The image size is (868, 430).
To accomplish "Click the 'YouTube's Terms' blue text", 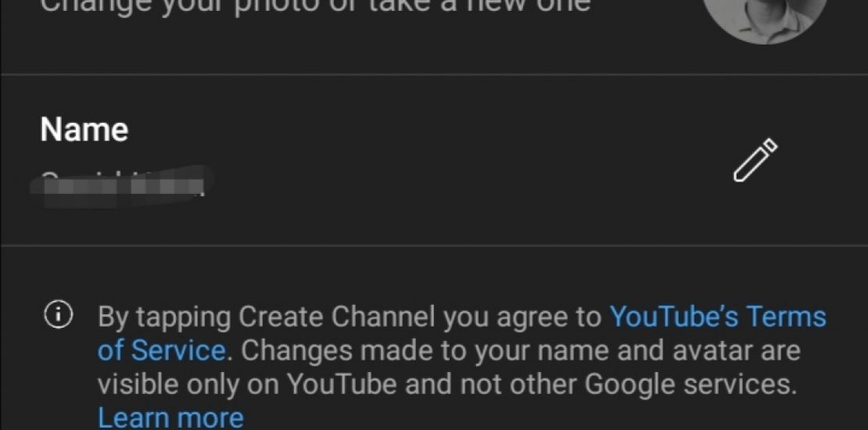I will [x=716, y=317].
